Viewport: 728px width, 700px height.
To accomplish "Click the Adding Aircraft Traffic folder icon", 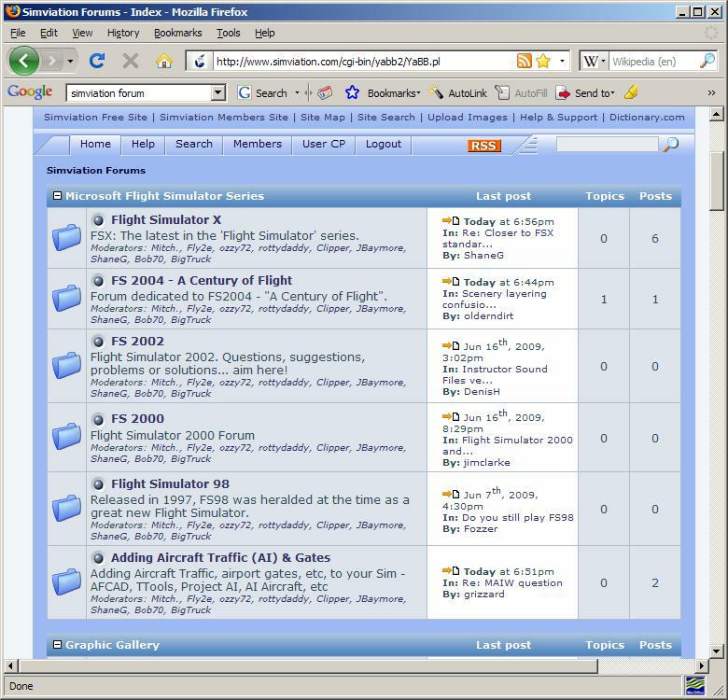I will 66,581.
